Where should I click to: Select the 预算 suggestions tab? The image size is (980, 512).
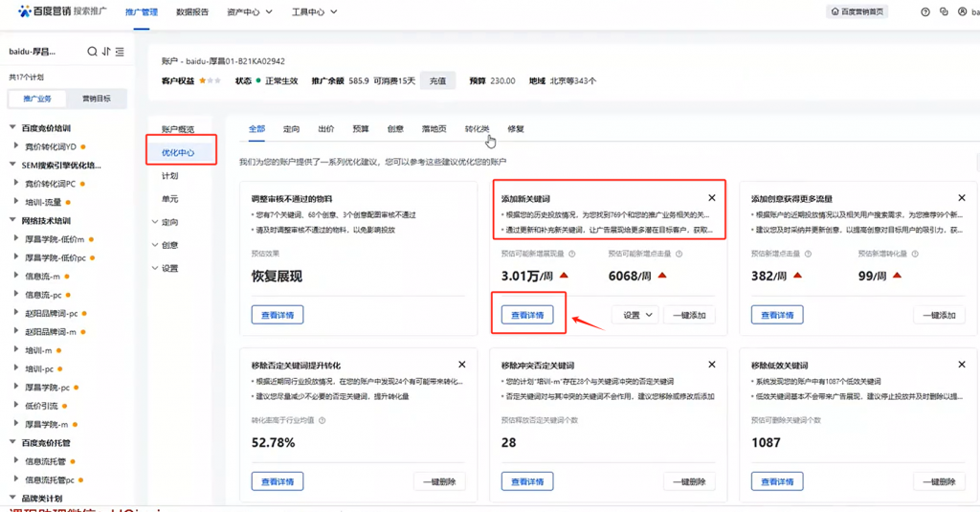click(361, 129)
